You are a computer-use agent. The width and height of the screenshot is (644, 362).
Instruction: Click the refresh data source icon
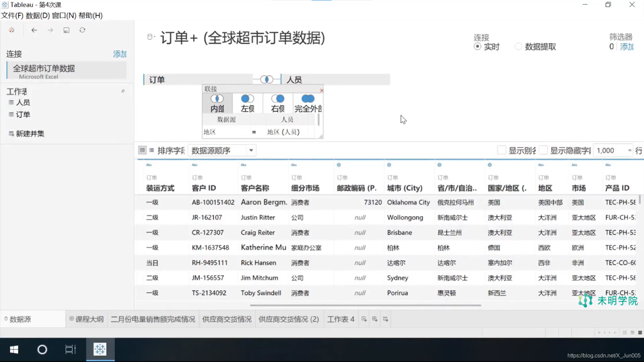(x=82, y=30)
